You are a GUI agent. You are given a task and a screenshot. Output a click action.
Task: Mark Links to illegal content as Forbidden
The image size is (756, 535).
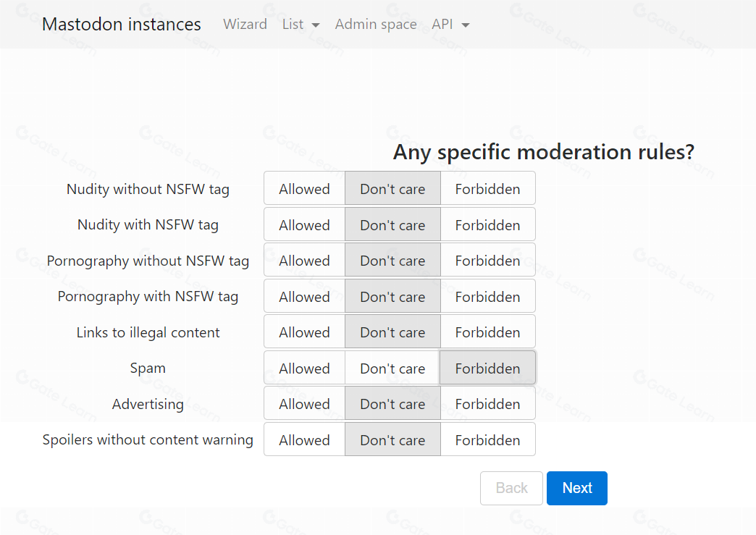[x=487, y=332]
